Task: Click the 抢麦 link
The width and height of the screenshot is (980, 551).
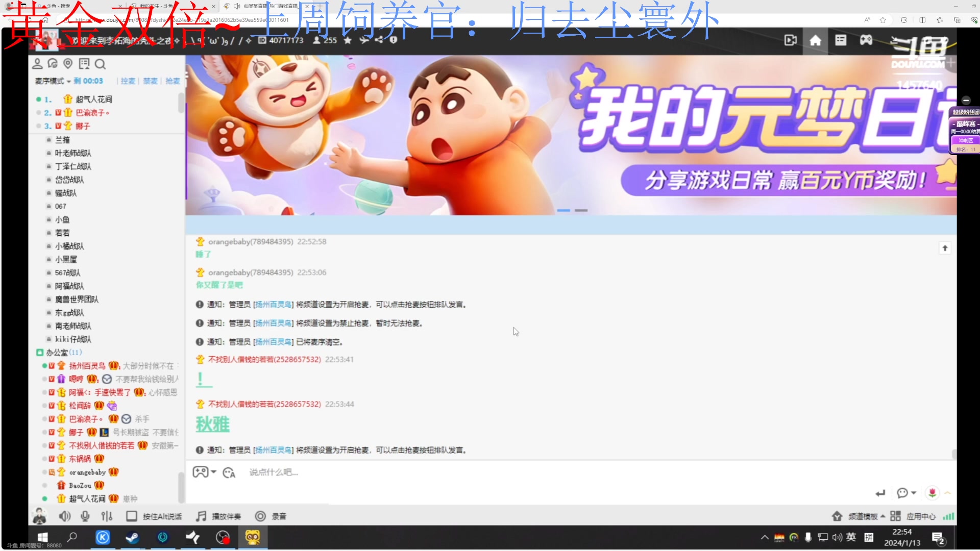Action: tap(173, 81)
